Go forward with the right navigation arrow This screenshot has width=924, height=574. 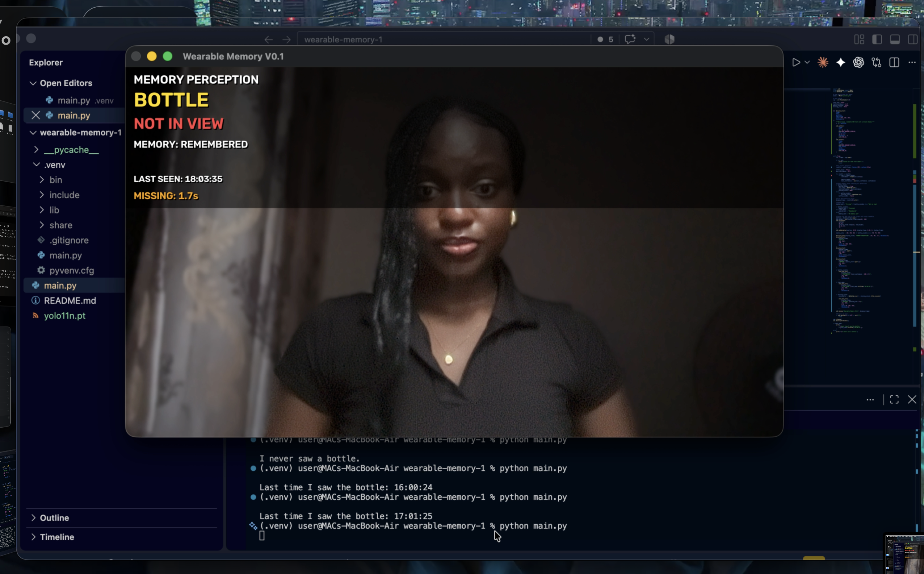[x=287, y=39]
